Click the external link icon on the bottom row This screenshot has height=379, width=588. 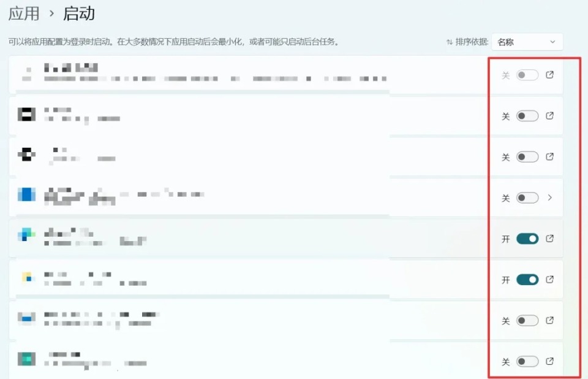tap(549, 361)
